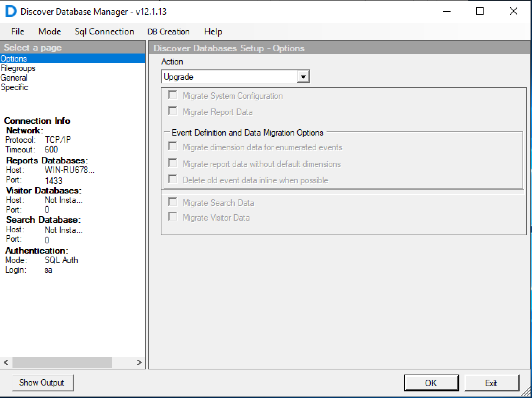Check Delete old event data inline option
The width and height of the screenshot is (532, 398).
(172, 179)
